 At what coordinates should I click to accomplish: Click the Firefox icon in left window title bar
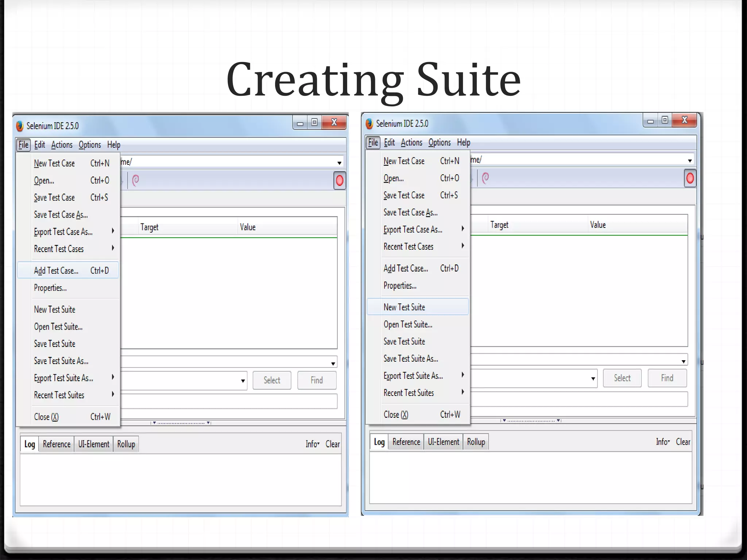pos(20,126)
